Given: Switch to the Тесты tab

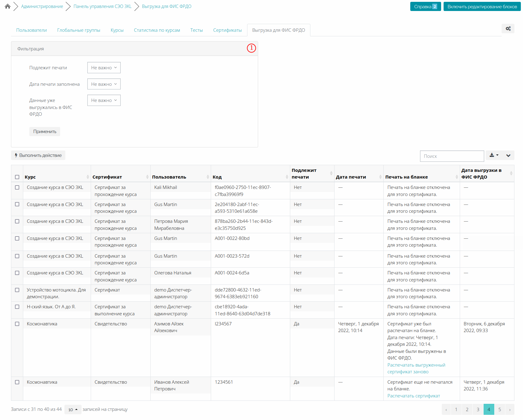Looking at the screenshot, I should [196, 30].
